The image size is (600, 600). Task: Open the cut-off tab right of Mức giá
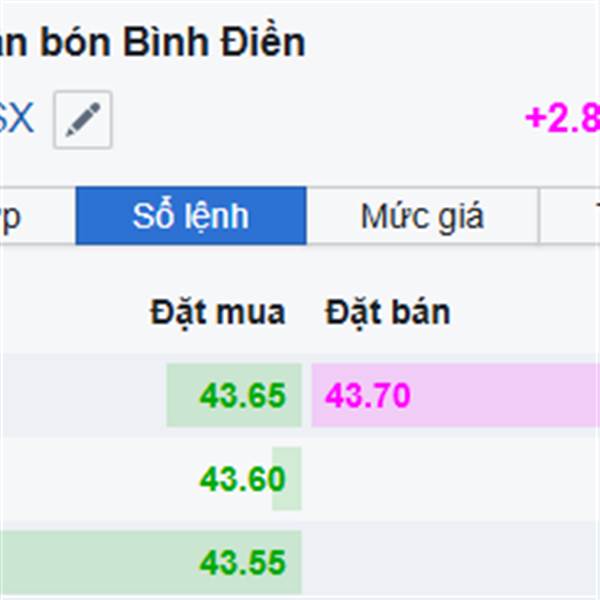point(570,215)
